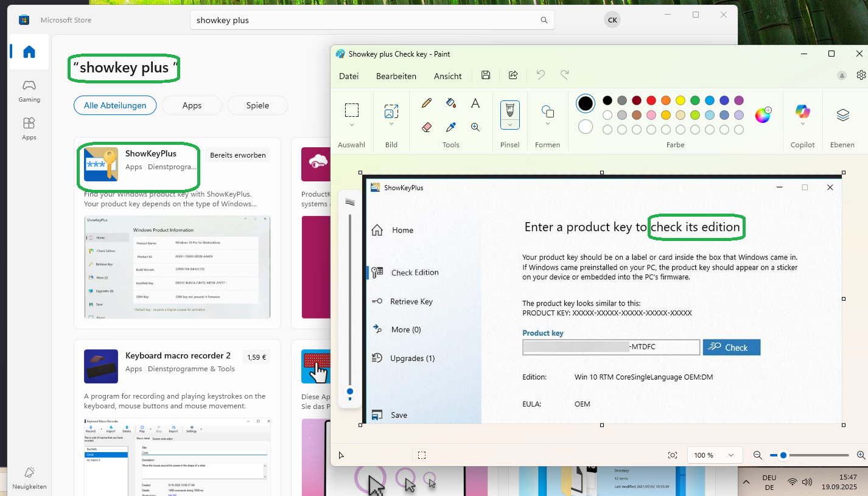Zoom in with the plus magnifier
The width and height of the screenshot is (868, 496).
click(x=861, y=455)
